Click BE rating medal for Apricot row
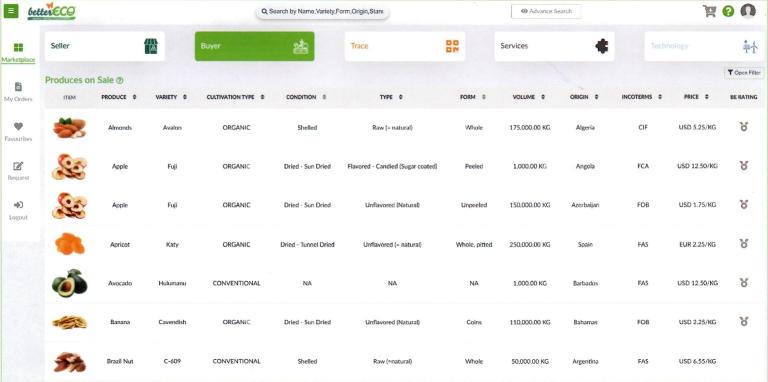 [x=744, y=243]
